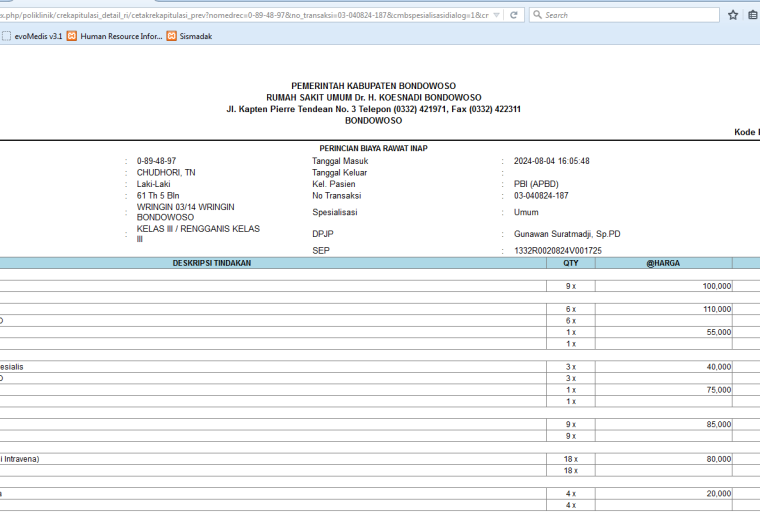The width and height of the screenshot is (760, 520).
Task: Click the address bar URL text
Action: (x=244, y=15)
